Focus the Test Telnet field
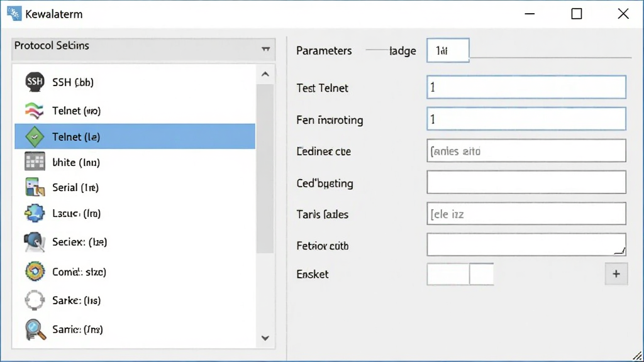The height and width of the screenshot is (362, 644). 526,87
